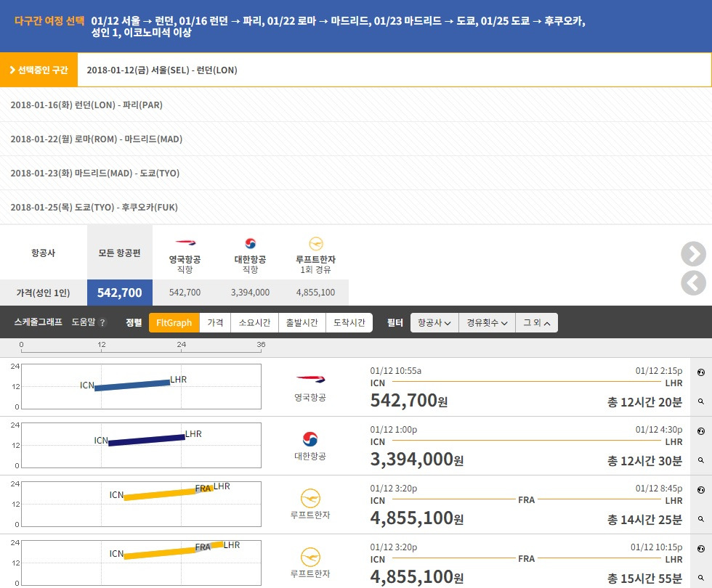The height and width of the screenshot is (588, 712).
Task: Sort results by 가격
Action: tap(215, 322)
